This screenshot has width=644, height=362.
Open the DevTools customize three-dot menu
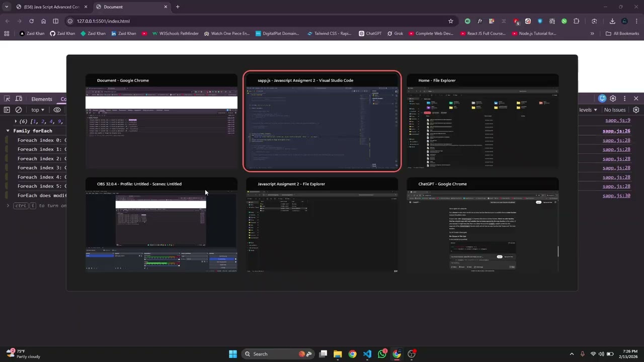624,99
